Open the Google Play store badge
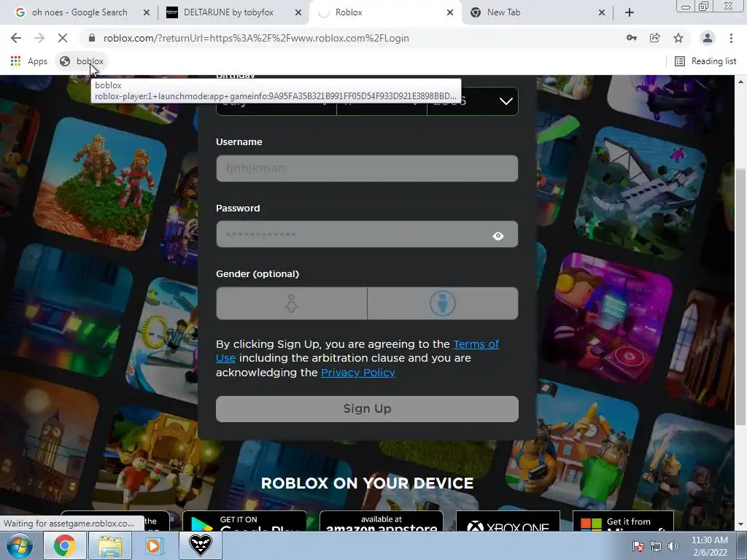Image resolution: width=747 pixels, height=560 pixels. click(244, 521)
